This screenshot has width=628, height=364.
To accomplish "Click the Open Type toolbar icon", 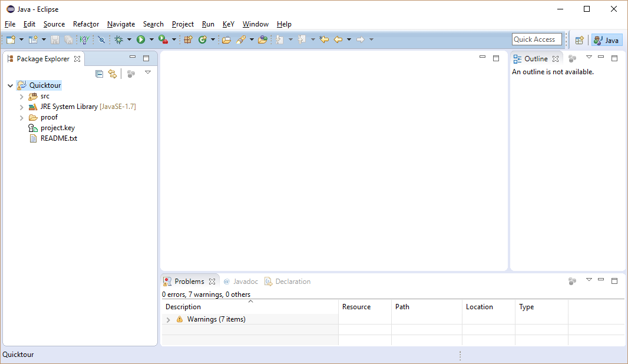I will tap(226, 39).
